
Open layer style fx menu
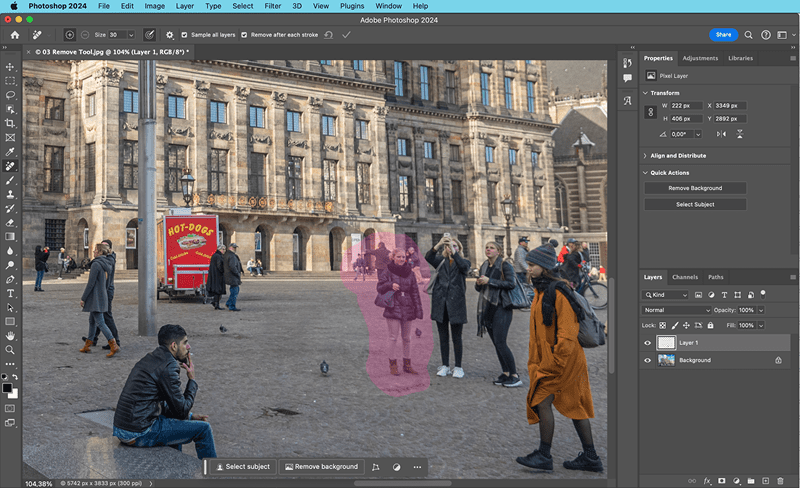[707, 481]
